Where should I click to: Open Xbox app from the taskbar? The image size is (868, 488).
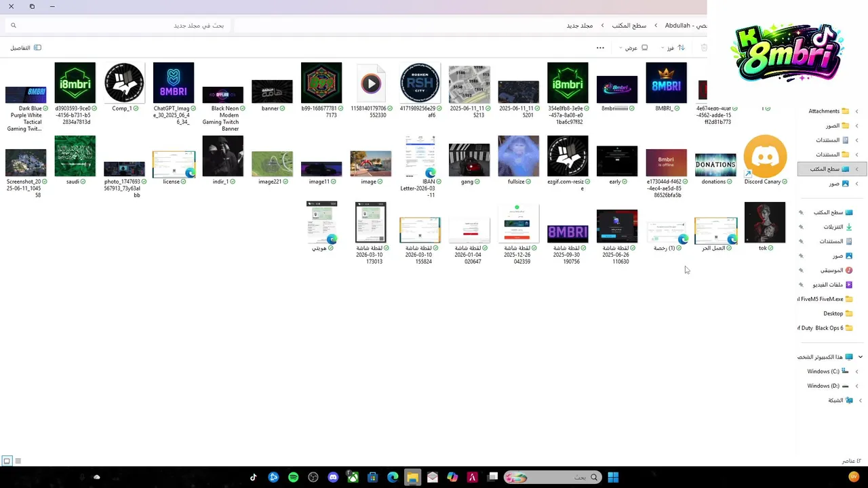tap(353, 477)
